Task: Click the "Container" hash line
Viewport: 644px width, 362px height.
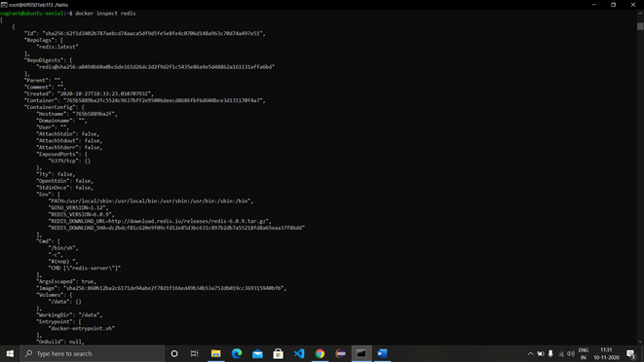Action: pos(145,100)
